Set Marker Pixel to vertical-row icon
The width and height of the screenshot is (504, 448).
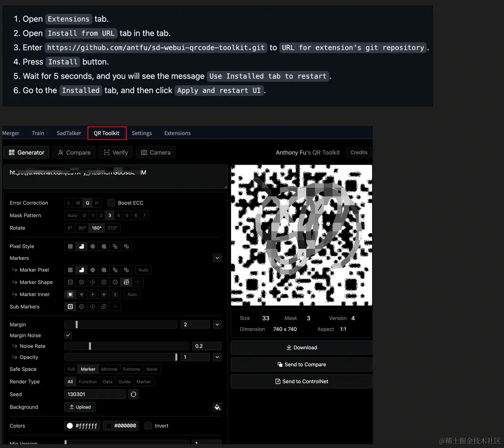point(126,270)
